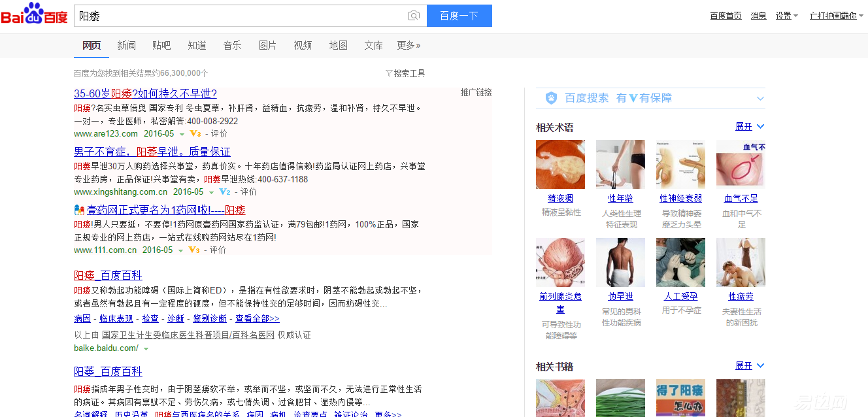Open the 临床表现 sublink
This screenshot has width=868, height=417.
coord(116,319)
